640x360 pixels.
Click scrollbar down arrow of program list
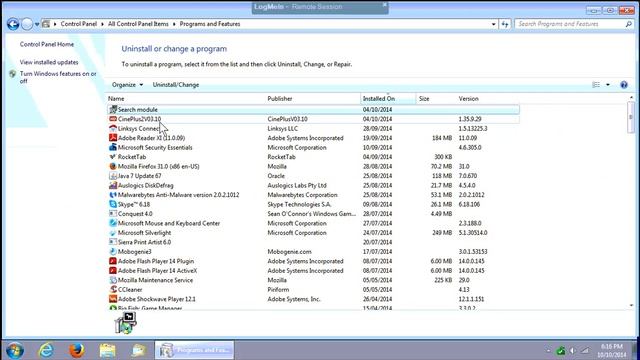tap(631, 305)
